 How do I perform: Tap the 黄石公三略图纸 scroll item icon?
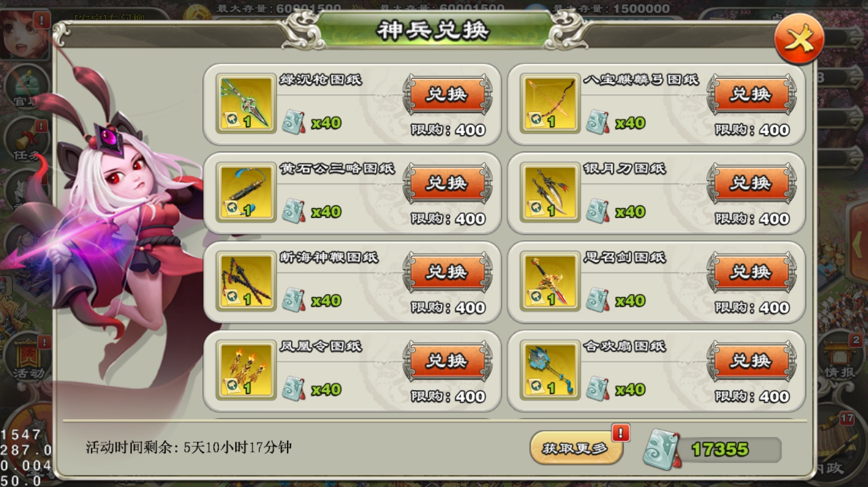(x=246, y=193)
